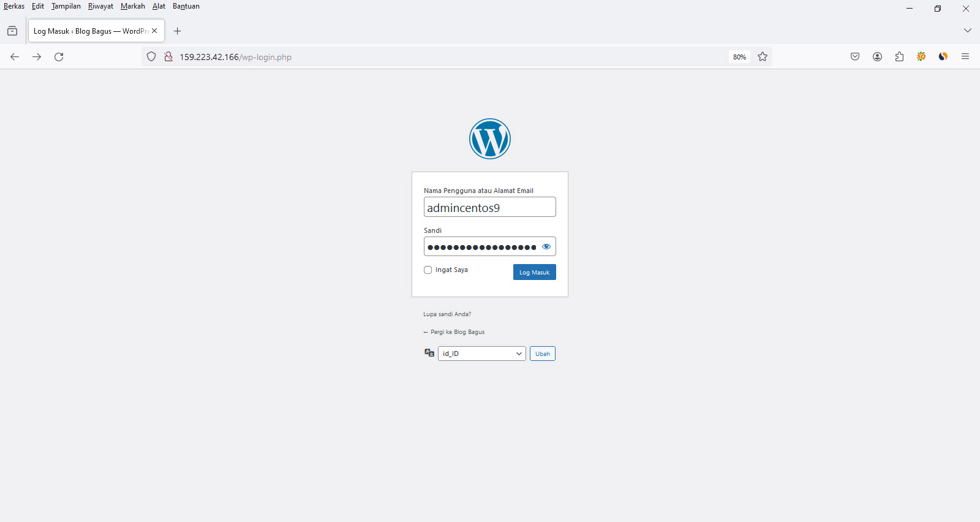Screen dimensions: 980x522
Task: Open the Firefox extensions puzzle icon
Action: [899, 57]
